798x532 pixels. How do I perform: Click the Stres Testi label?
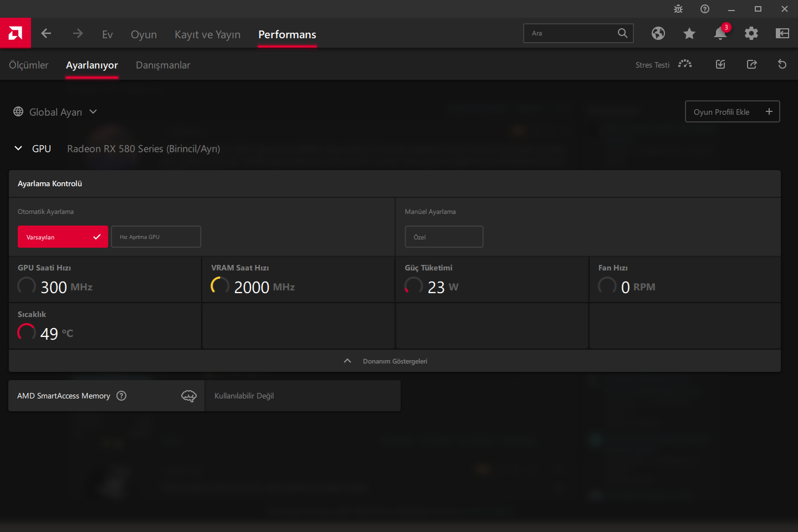652,65
